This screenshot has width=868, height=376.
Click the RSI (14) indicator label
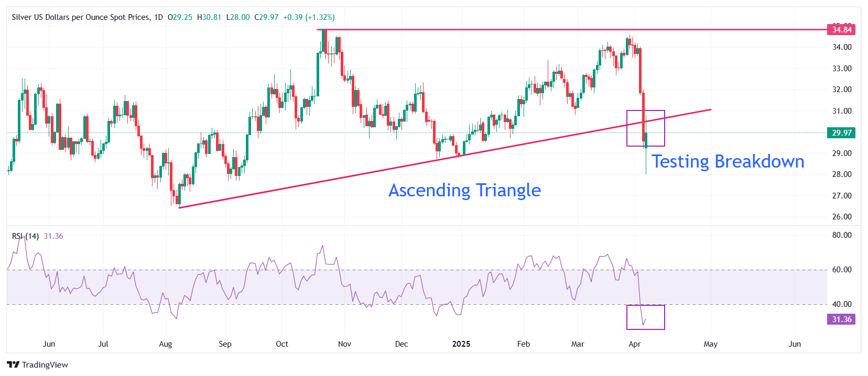[25, 236]
